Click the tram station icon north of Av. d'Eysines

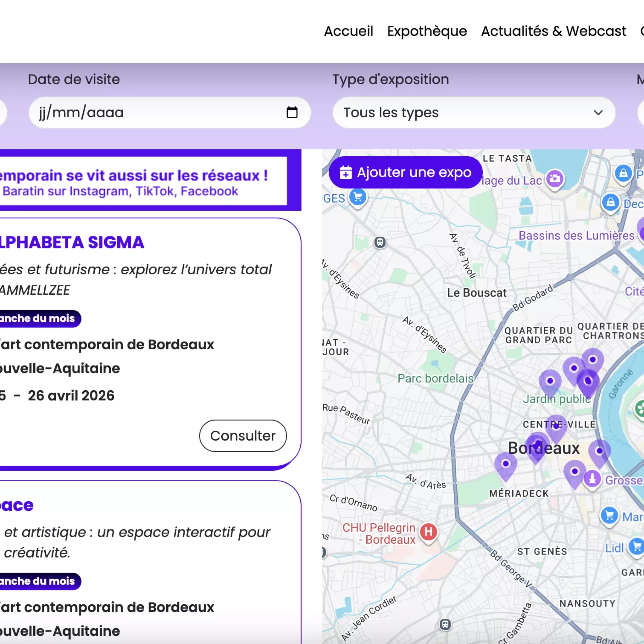380,242
